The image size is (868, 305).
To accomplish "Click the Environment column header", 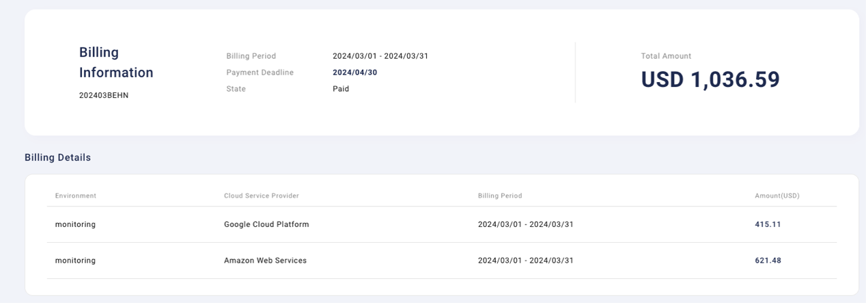I will pyautogui.click(x=76, y=196).
